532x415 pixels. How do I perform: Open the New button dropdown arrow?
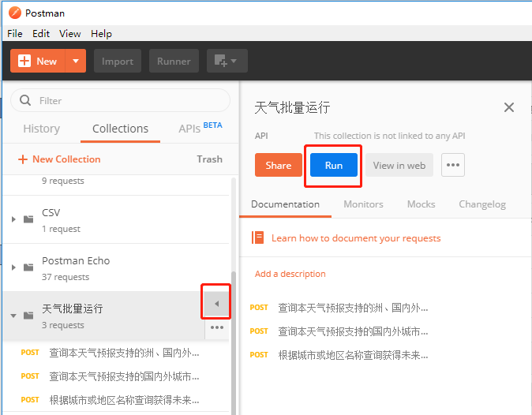point(76,61)
